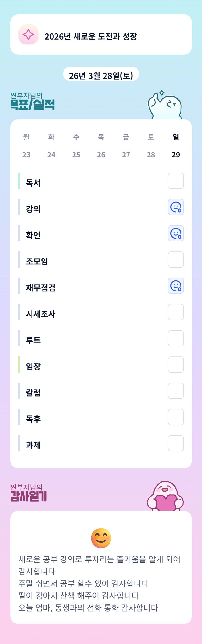Select Saturday 28 in week calendar

pos(151,155)
